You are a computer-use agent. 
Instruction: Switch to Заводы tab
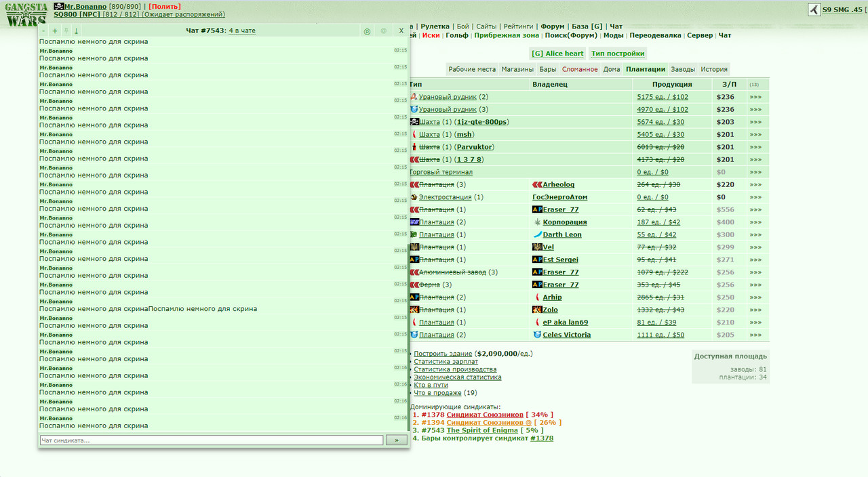tap(683, 69)
